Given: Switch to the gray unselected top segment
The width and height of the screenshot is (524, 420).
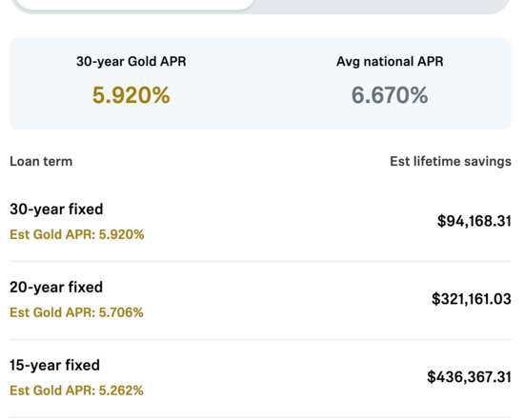Looking at the screenshot, I should point(383,5).
